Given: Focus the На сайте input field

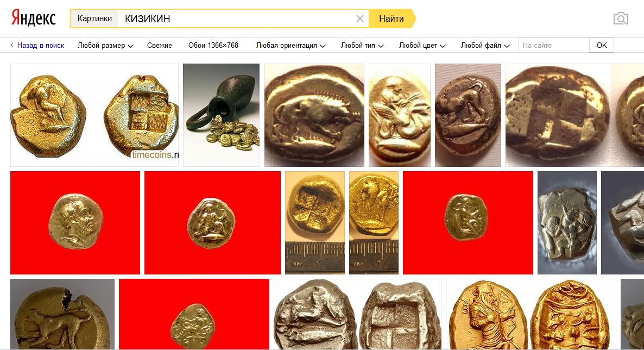Looking at the screenshot, I should coord(554,45).
